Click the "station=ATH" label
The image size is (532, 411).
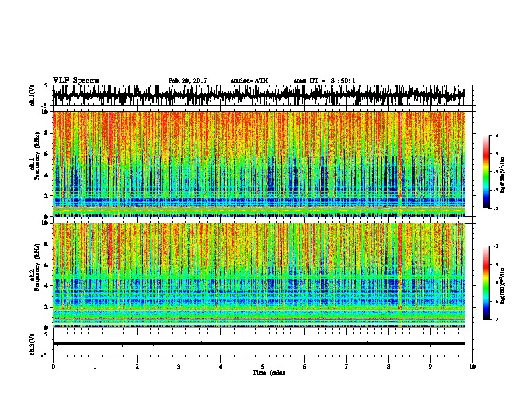pyautogui.click(x=249, y=81)
